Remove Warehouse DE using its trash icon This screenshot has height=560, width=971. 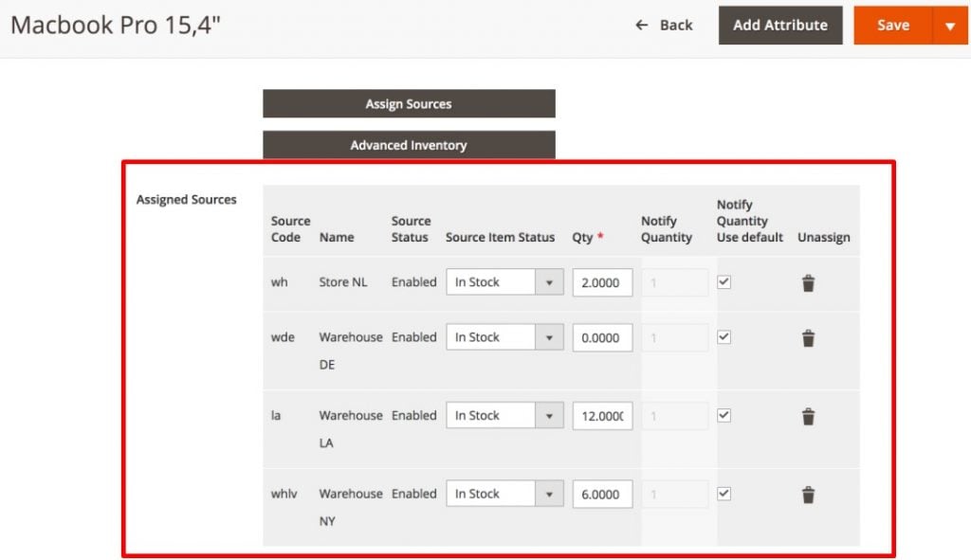(808, 337)
